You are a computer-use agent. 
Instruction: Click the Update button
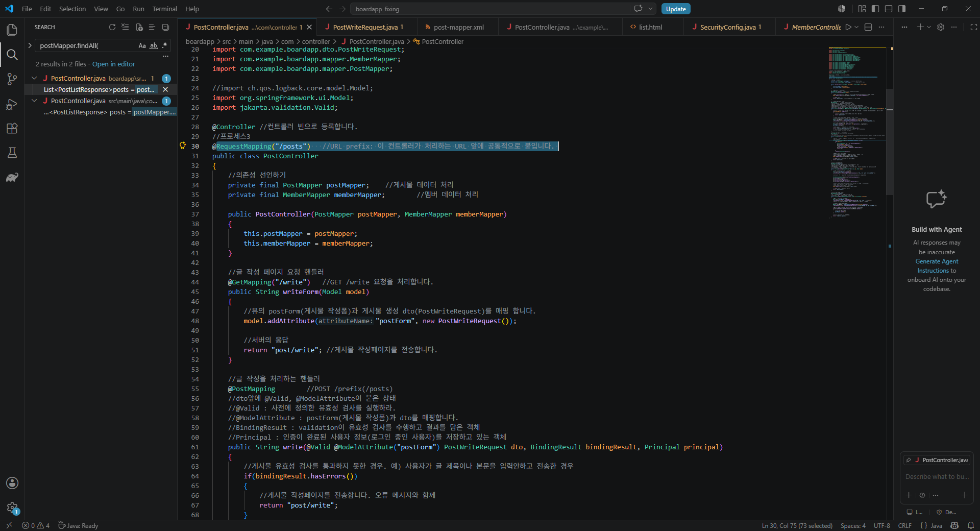[676, 9]
